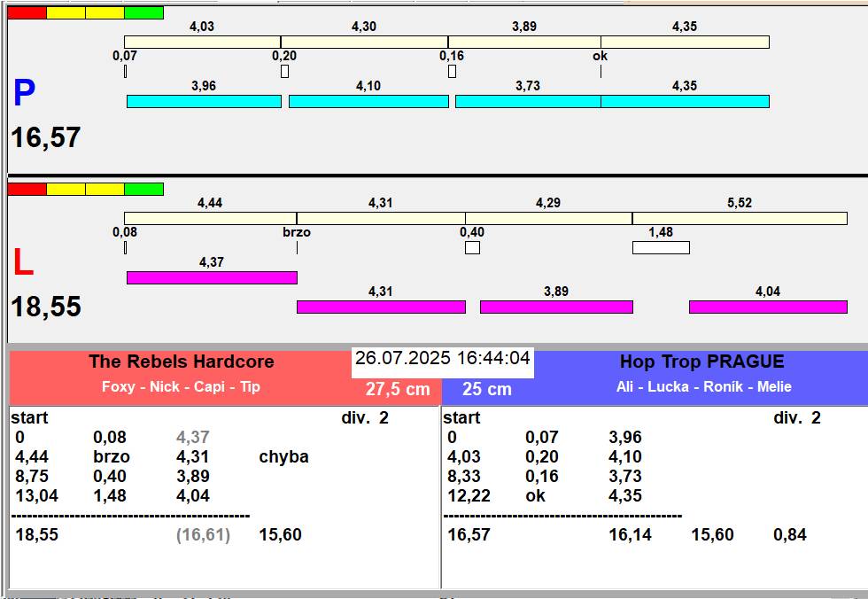Click the white 1,48 changeover box in lane L
This screenshot has height=599, width=868.
(661, 247)
